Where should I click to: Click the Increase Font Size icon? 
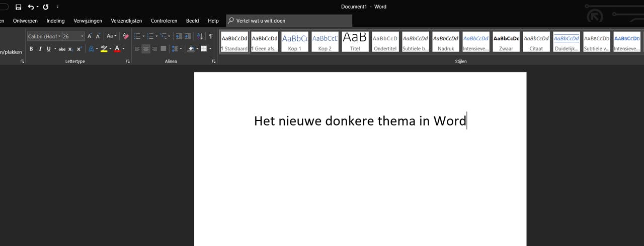coord(90,36)
